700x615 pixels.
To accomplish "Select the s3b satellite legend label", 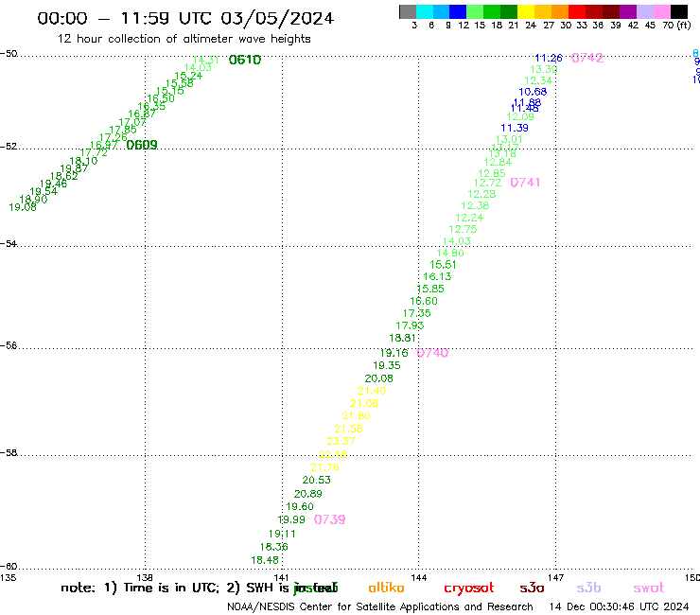I will click(x=588, y=588).
